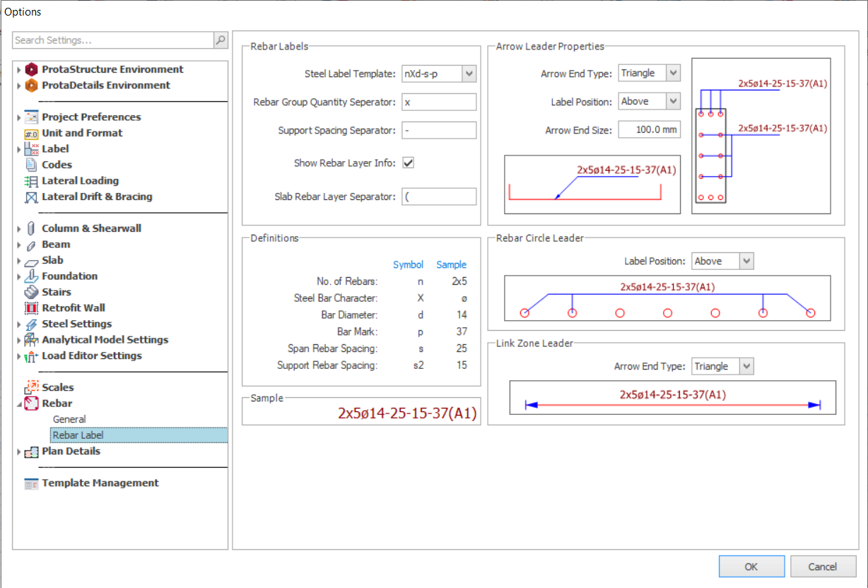Click the Unit and Format icon

(x=31, y=133)
